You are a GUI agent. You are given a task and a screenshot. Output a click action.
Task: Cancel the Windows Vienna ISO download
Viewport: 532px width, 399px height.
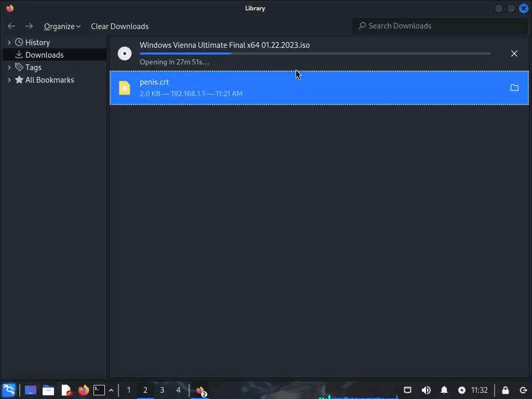click(514, 54)
